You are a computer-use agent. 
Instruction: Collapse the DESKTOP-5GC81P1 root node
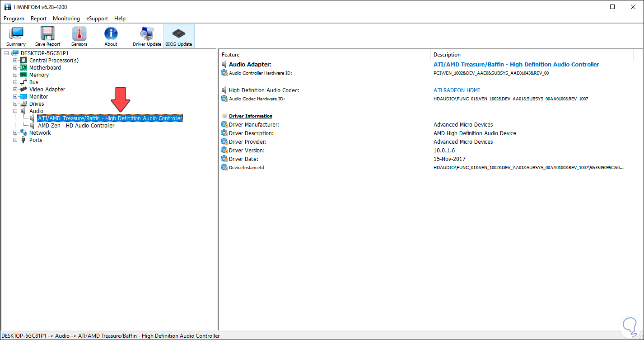click(7, 53)
